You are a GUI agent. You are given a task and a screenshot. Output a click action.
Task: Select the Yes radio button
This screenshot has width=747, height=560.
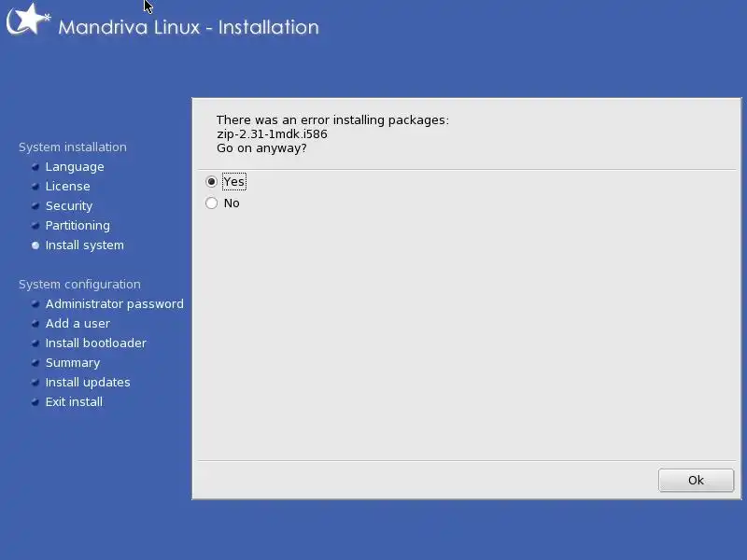click(x=212, y=181)
